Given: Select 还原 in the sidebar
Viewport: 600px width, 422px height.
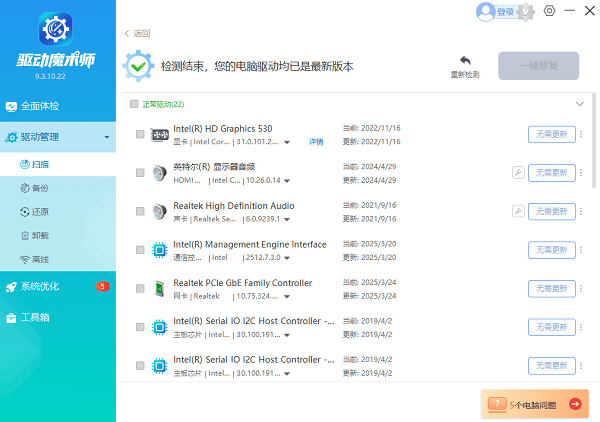Looking at the screenshot, I should (58, 212).
